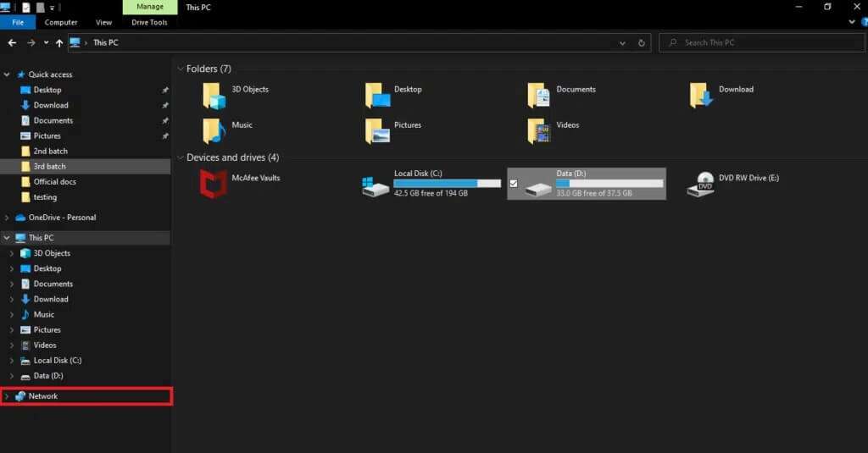Open the Documents folder in Folders section
The image size is (868, 453).
coord(538,96)
